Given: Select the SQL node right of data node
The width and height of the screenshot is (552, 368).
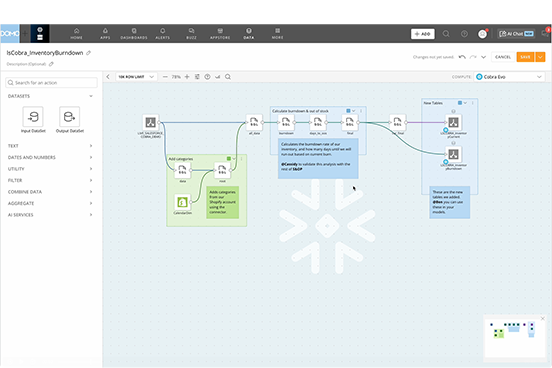Looking at the screenshot, I should [x=222, y=170].
